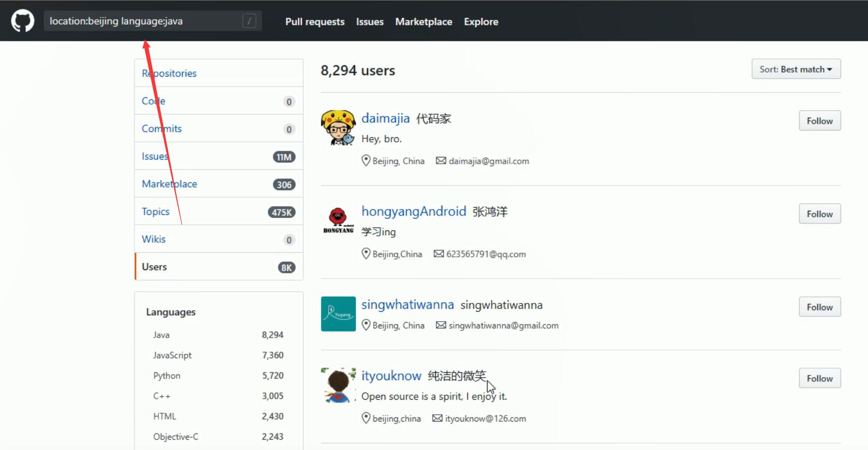Click singwhatiwanna's teal avatar image
This screenshot has width=868, height=450.
338,314
